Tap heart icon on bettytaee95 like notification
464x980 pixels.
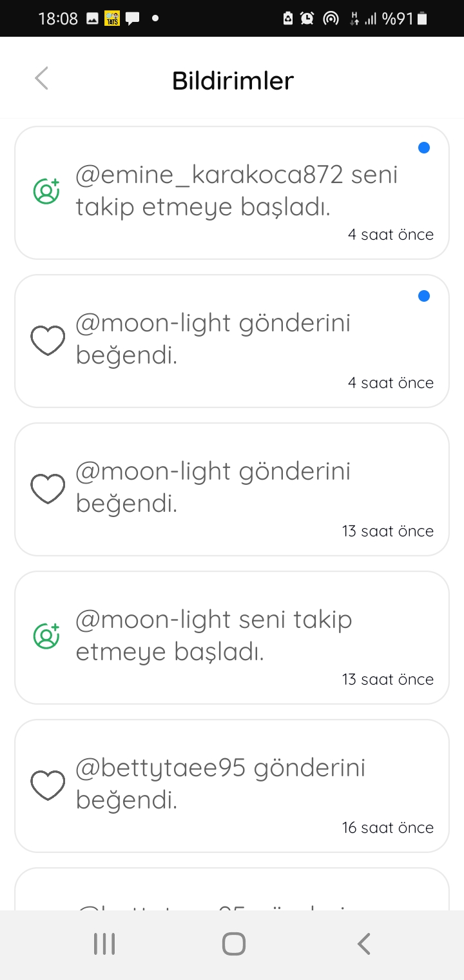(x=48, y=785)
